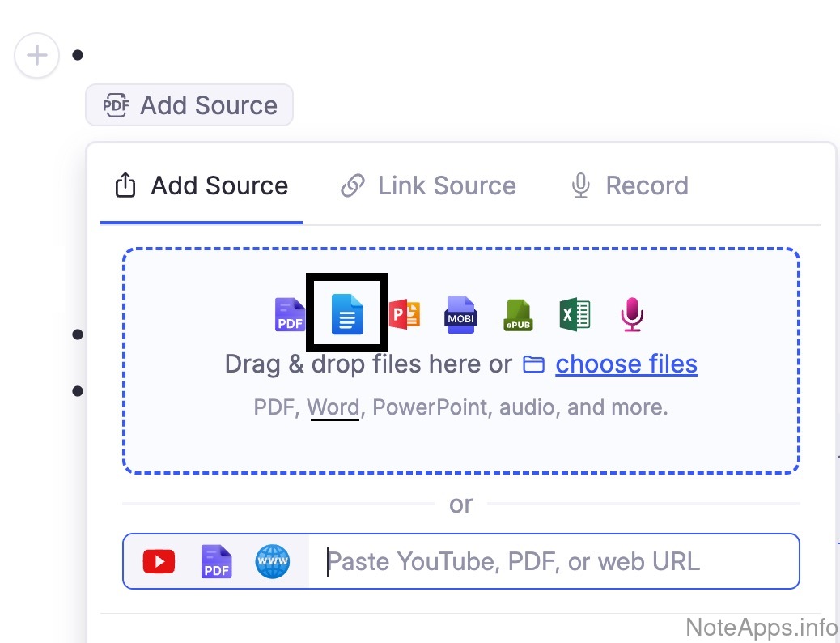
Task: Select the www globe icon
Action: [x=272, y=561]
